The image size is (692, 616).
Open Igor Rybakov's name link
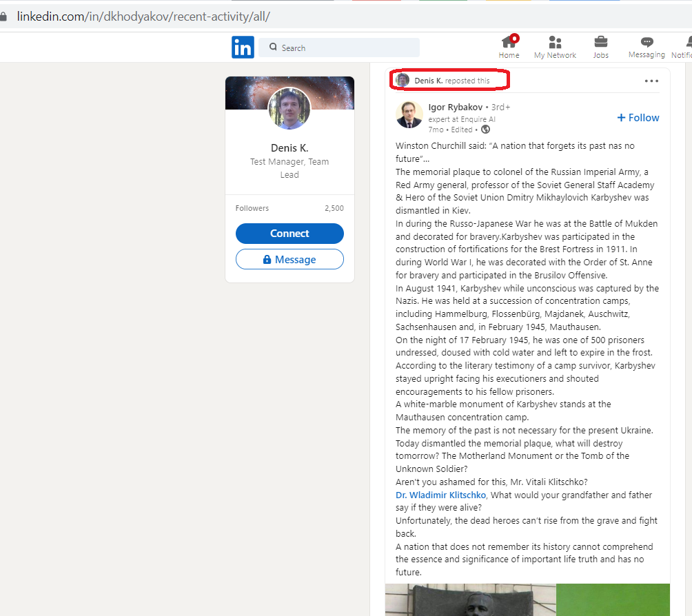pyautogui.click(x=456, y=107)
